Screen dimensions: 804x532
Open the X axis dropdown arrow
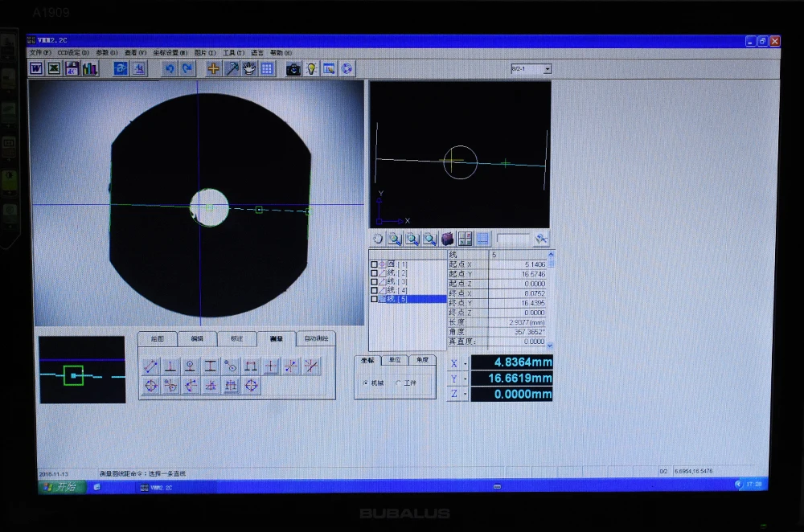(465, 363)
